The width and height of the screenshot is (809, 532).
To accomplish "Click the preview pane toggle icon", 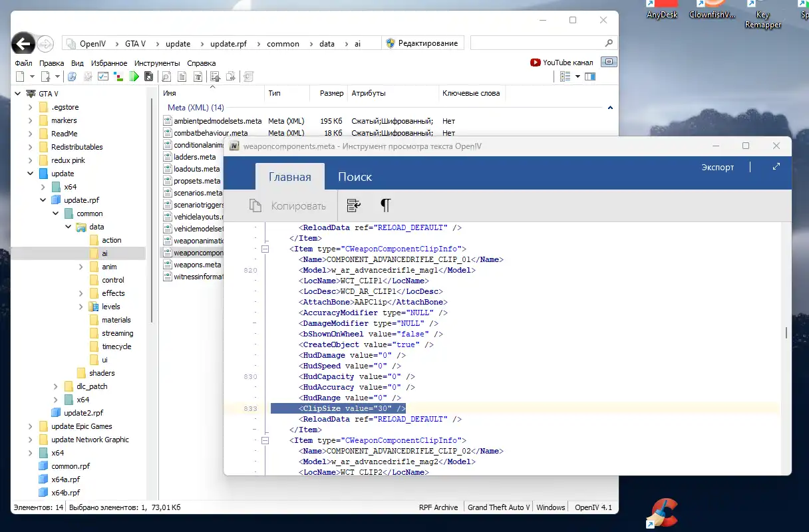I will 589,76.
